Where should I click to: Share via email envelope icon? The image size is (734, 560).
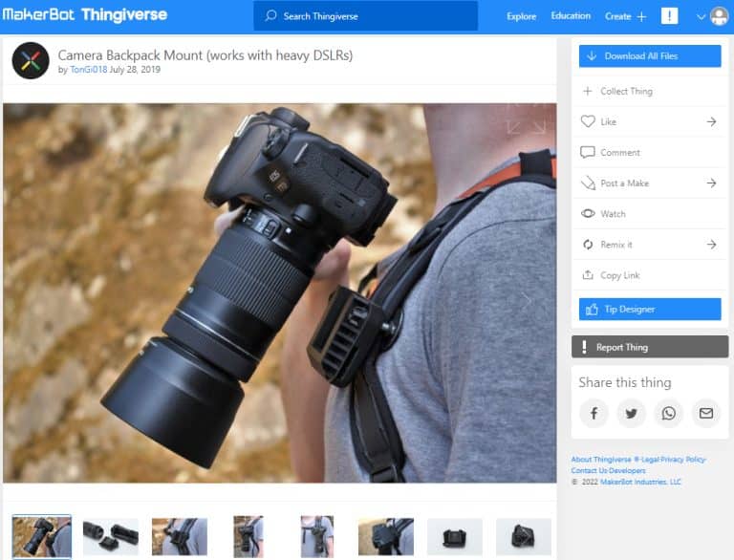pos(706,413)
